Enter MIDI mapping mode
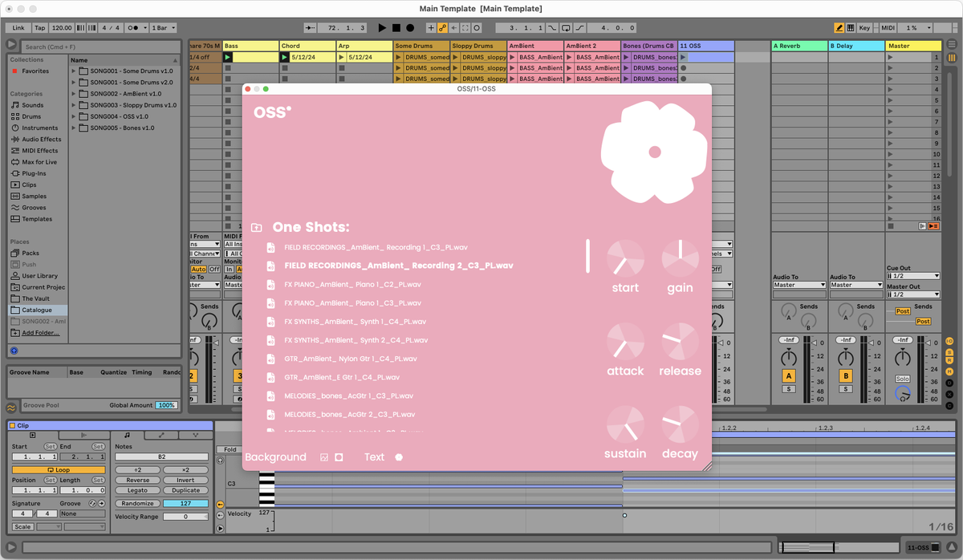 887,26
